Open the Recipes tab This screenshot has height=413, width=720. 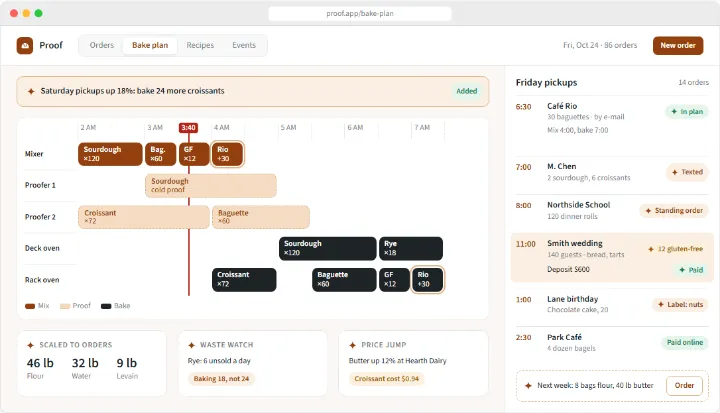pos(200,45)
